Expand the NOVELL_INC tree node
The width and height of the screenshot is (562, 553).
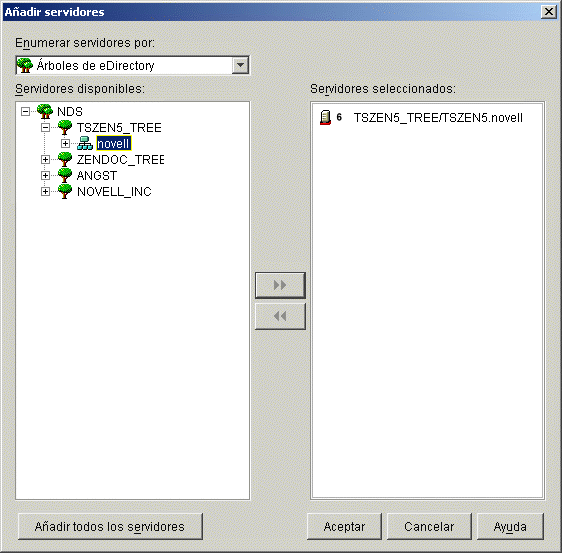tap(45, 192)
